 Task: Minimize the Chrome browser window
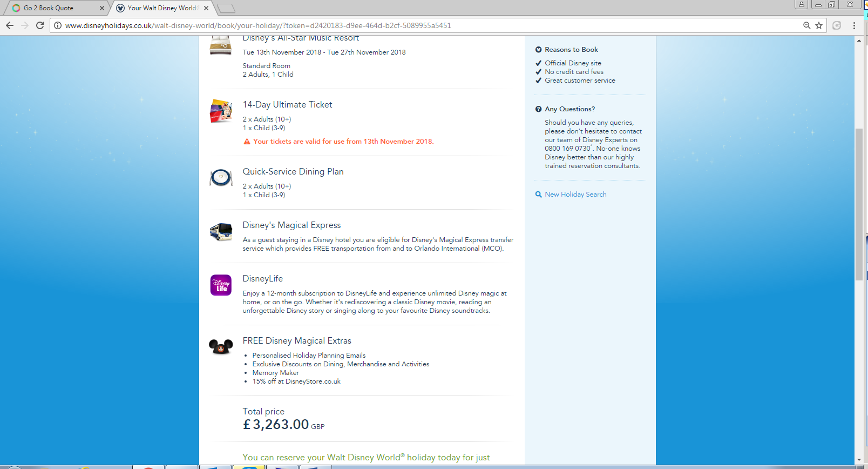(x=818, y=4)
